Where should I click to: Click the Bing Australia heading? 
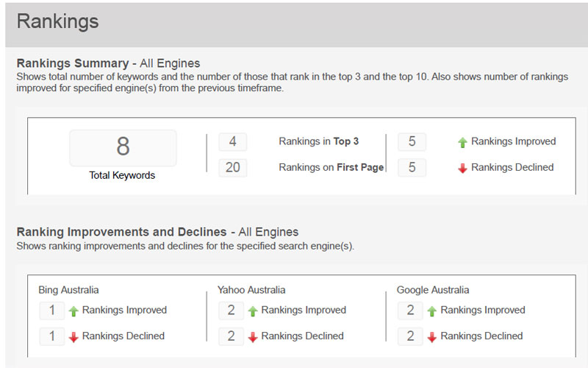pos(68,290)
